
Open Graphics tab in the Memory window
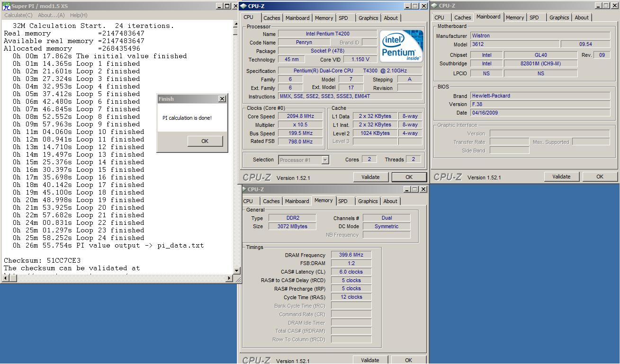tap(368, 201)
